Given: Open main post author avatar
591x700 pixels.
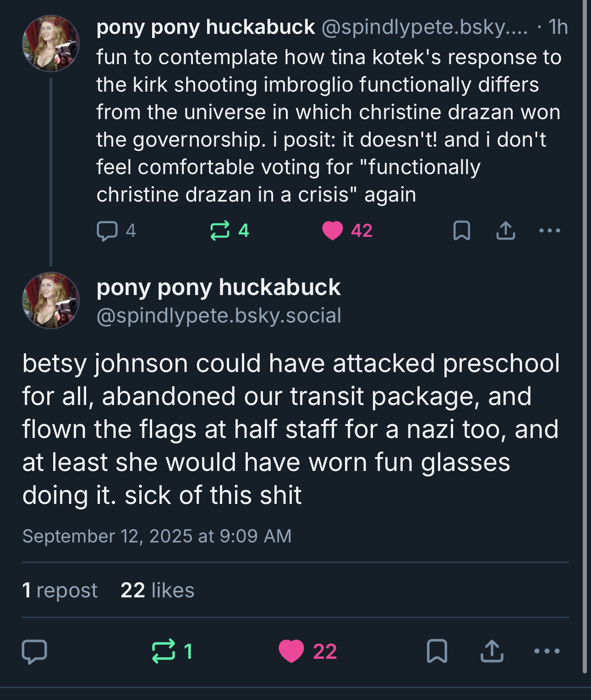Looking at the screenshot, I should tap(51, 301).
